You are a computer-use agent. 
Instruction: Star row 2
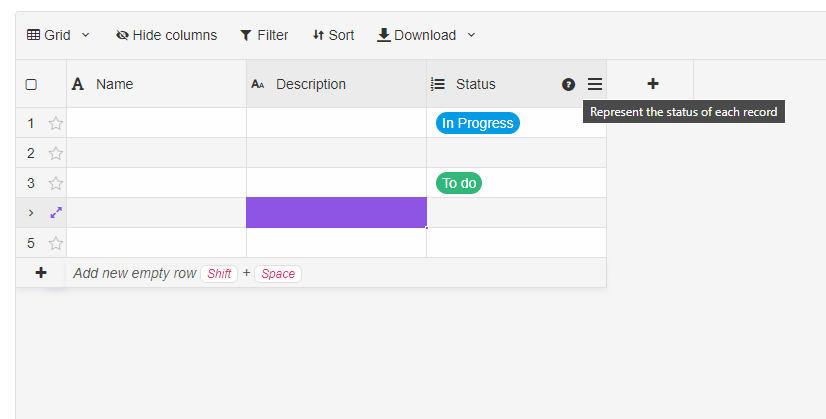[x=56, y=153]
